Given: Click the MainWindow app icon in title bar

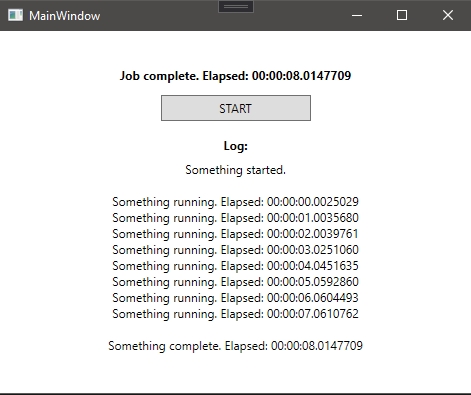Looking at the screenshot, I should [x=15, y=15].
